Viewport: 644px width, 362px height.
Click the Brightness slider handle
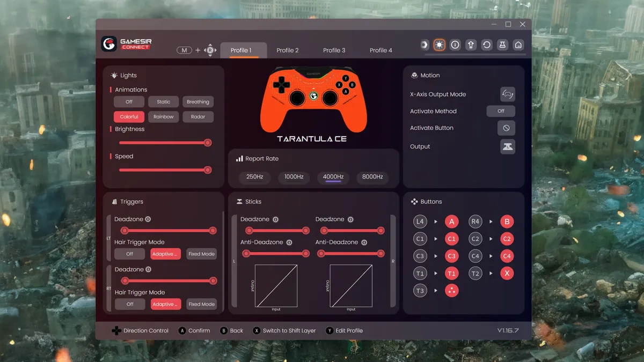(x=208, y=143)
